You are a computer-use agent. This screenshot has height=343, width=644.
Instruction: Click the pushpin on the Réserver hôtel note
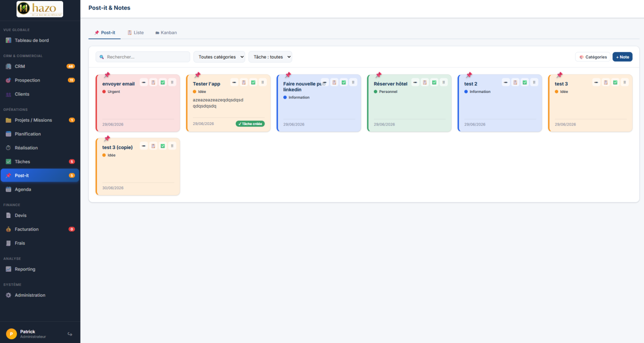pos(379,75)
